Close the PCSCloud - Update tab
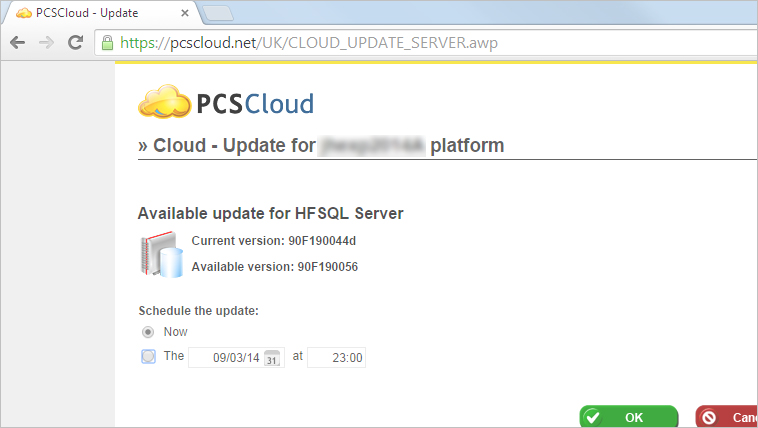 185,13
